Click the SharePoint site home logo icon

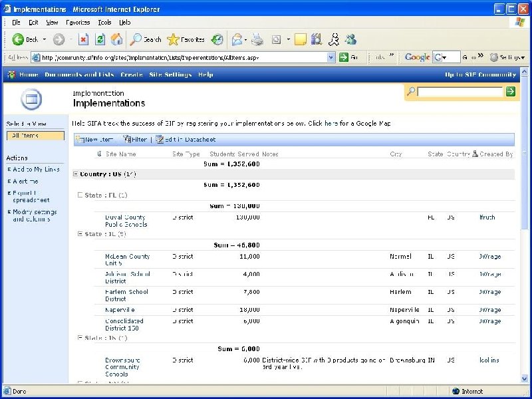(x=11, y=74)
